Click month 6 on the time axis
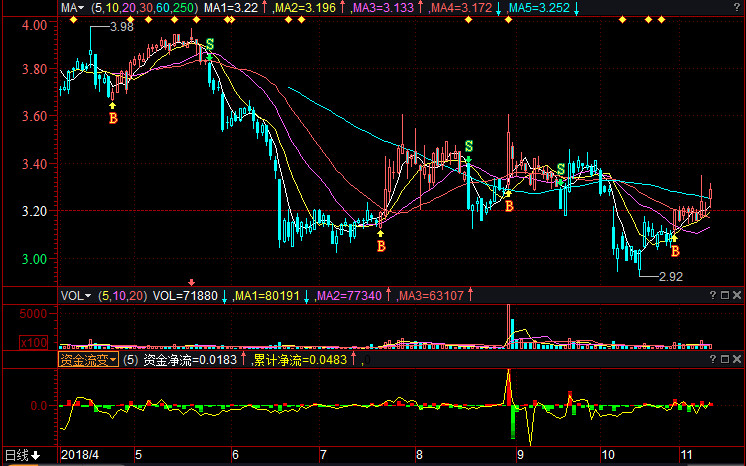Viewport: 746px width, 466px height. coord(236,455)
